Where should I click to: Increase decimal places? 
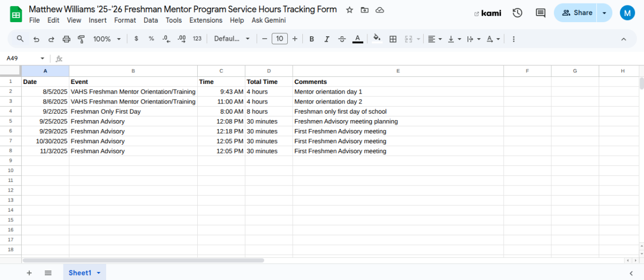(182, 39)
